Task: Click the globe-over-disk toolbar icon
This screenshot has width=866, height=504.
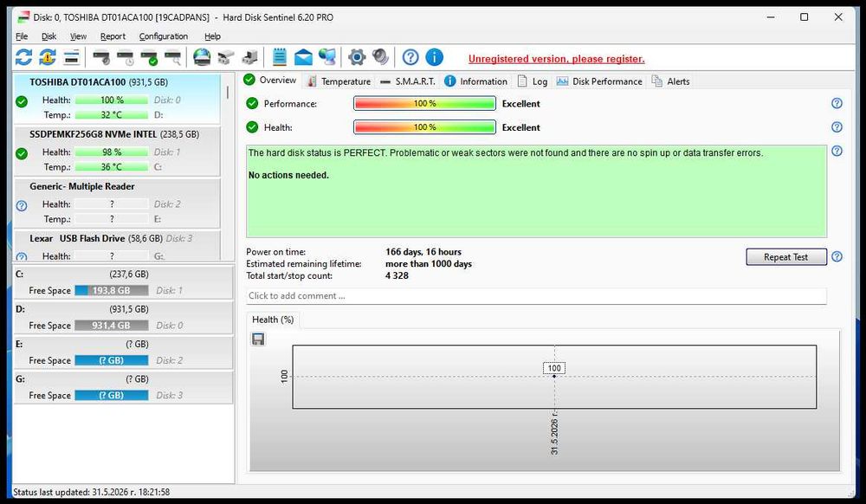Action: pyautogui.click(x=202, y=57)
